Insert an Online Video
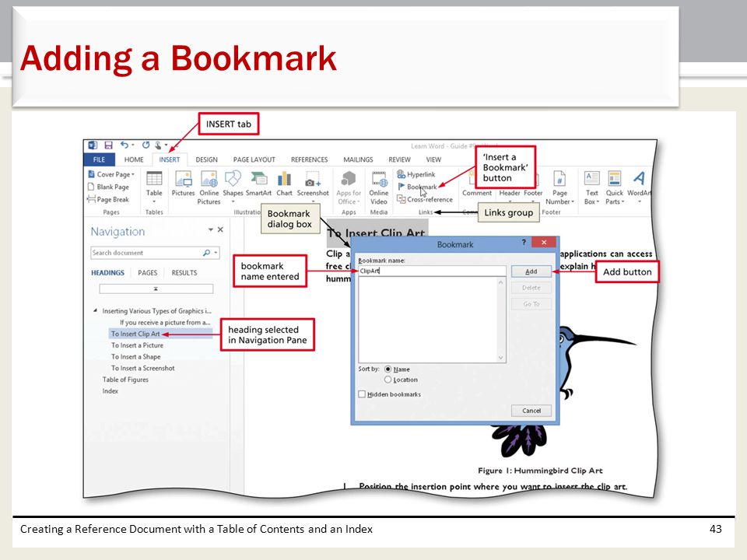The width and height of the screenshot is (747, 560). (x=379, y=187)
